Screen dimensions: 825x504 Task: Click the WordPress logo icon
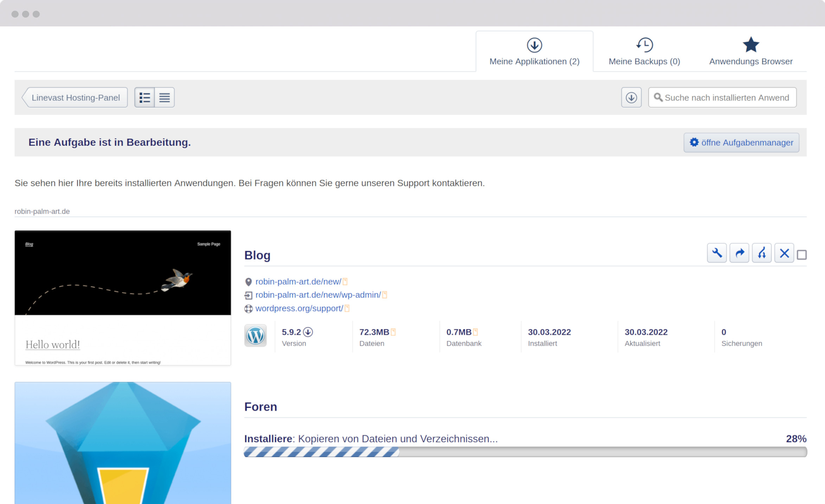255,336
